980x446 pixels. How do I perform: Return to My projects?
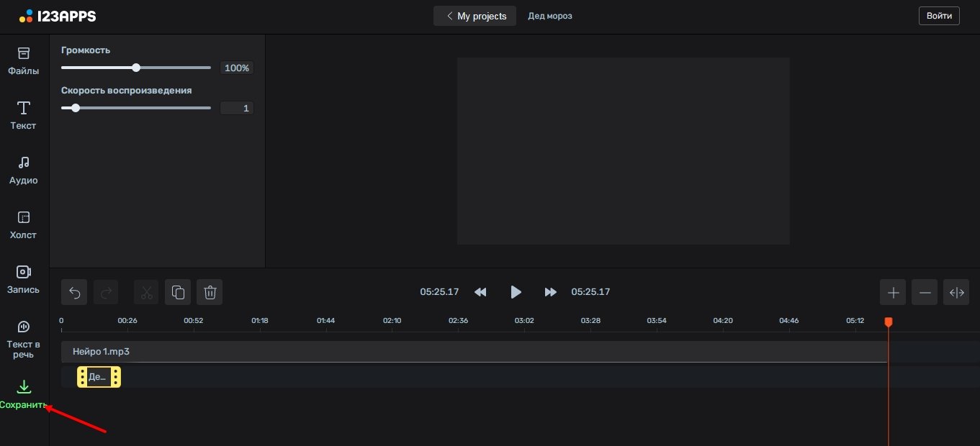475,15
